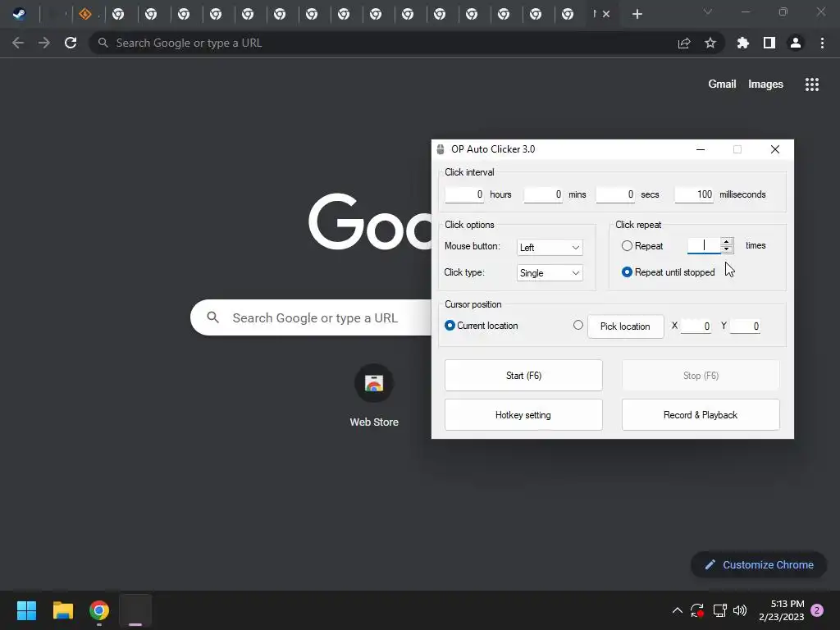Open the Web Store shortcut
Viewport: 840px width, 630px height.
click(x=374, y=396)
